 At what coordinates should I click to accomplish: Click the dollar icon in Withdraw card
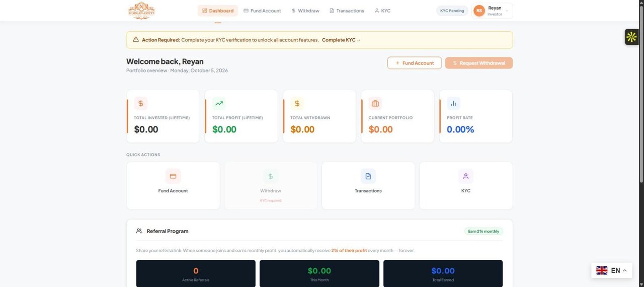click(271, 176)
